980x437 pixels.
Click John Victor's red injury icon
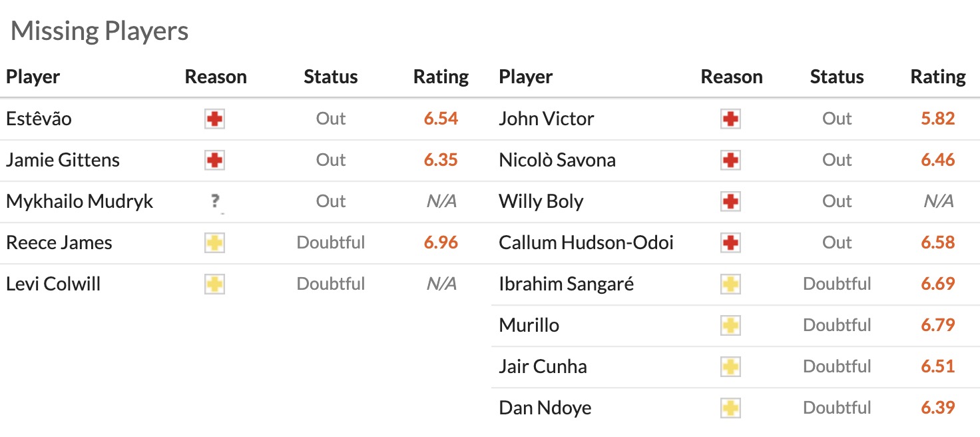tap(731, 119)
